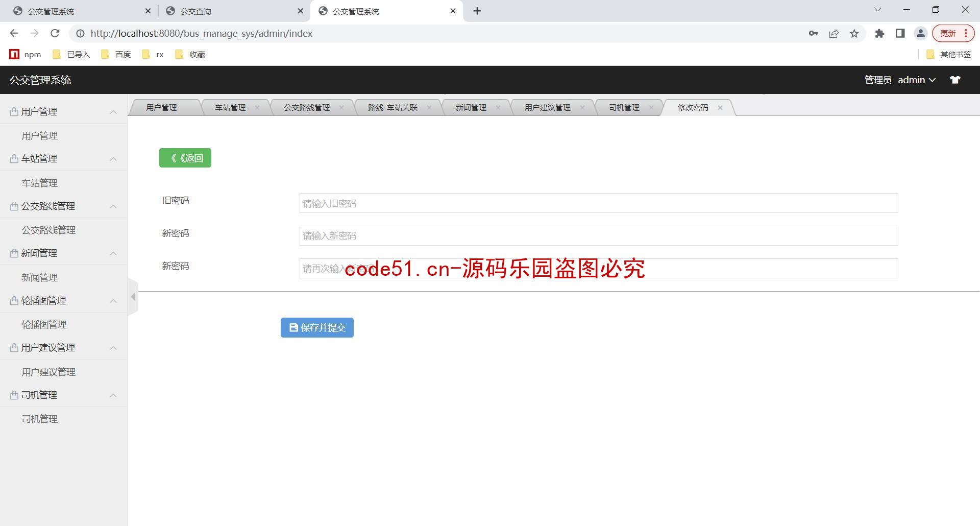Switch to the 司机管理 page tab
980x526 pixels.
click(624, 108)
